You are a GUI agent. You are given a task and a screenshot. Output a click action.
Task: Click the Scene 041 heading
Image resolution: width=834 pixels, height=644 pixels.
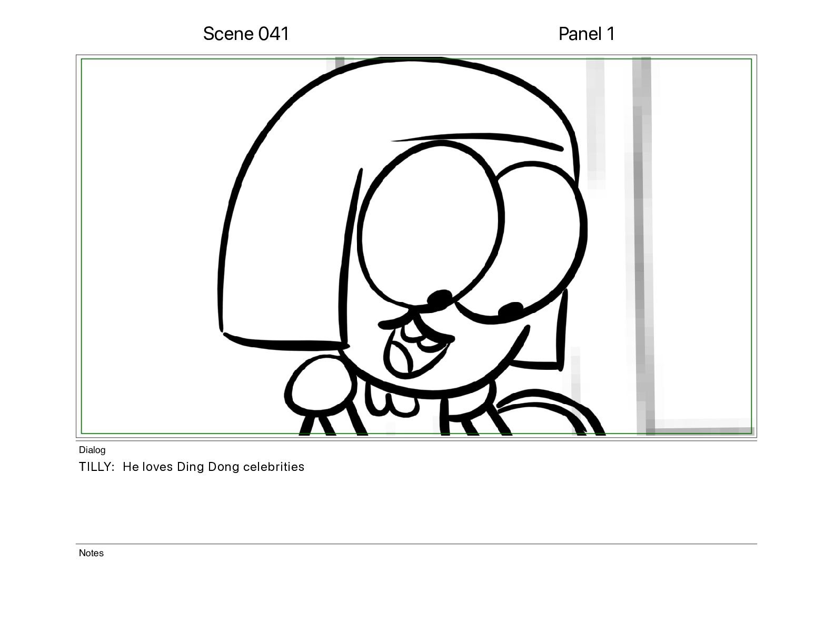(246, 34)
